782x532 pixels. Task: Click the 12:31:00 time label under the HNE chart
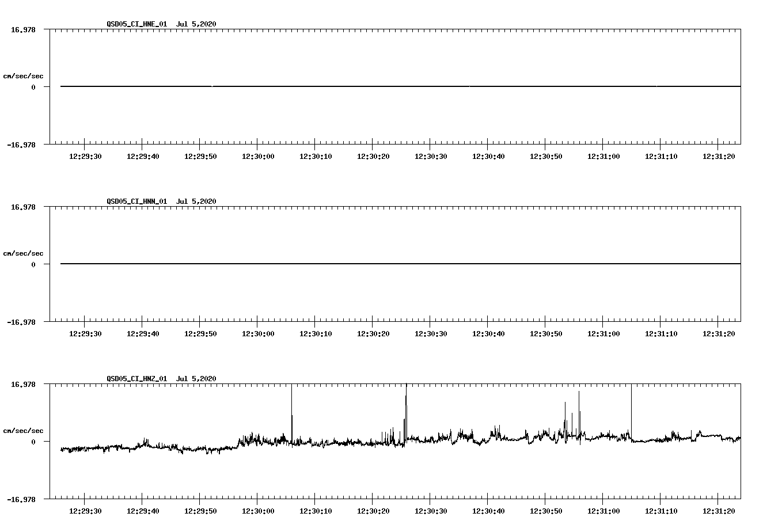coord(603,157)
